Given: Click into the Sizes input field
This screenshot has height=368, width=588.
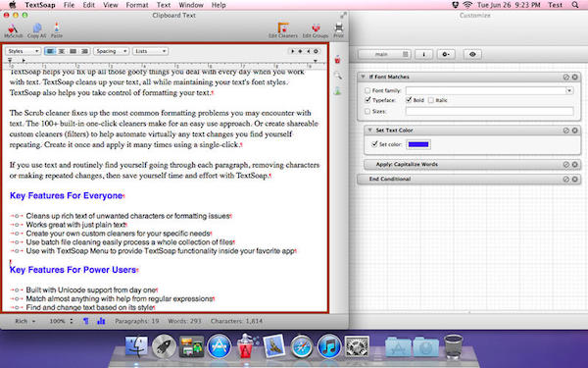Looking at the screenshot, I should (x=489, y=111).
